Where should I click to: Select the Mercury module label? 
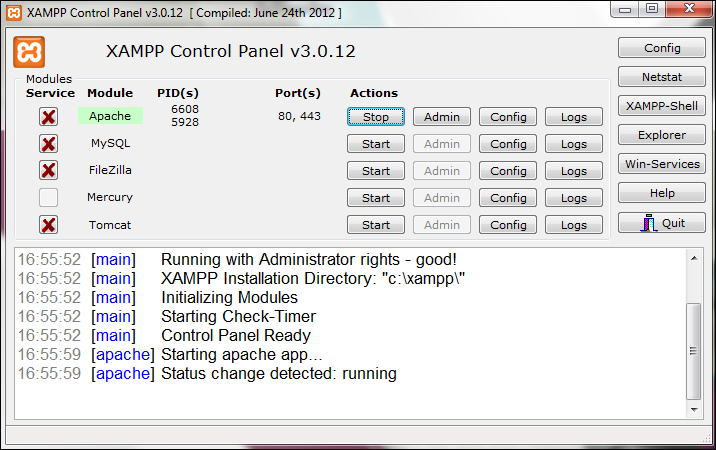pos(110,197)
